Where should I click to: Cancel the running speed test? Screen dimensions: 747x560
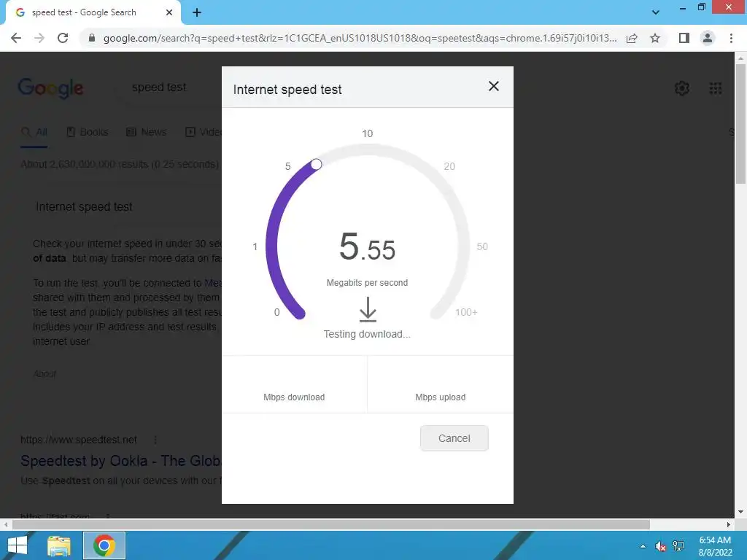pyautogui.click(x=454, y=438)
